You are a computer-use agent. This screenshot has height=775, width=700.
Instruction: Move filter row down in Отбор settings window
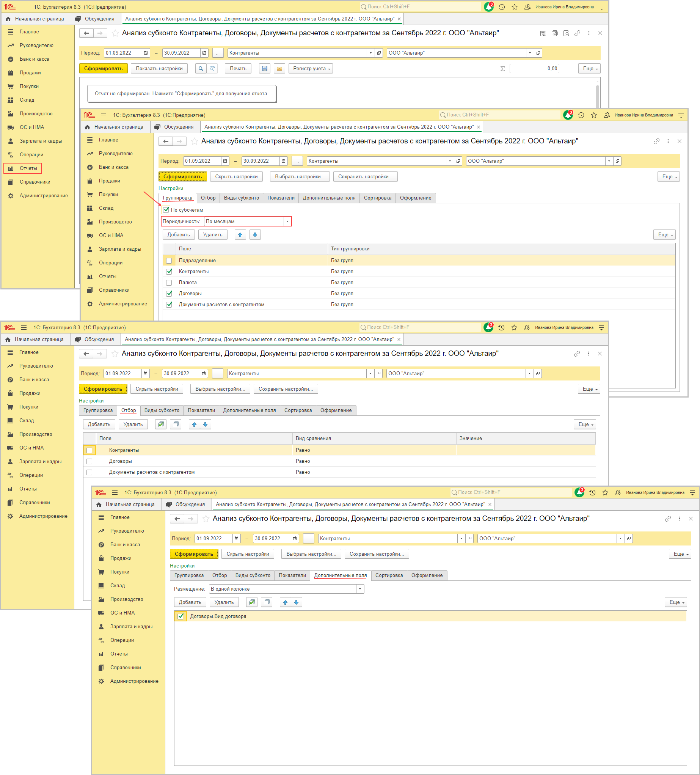(206, 424)
